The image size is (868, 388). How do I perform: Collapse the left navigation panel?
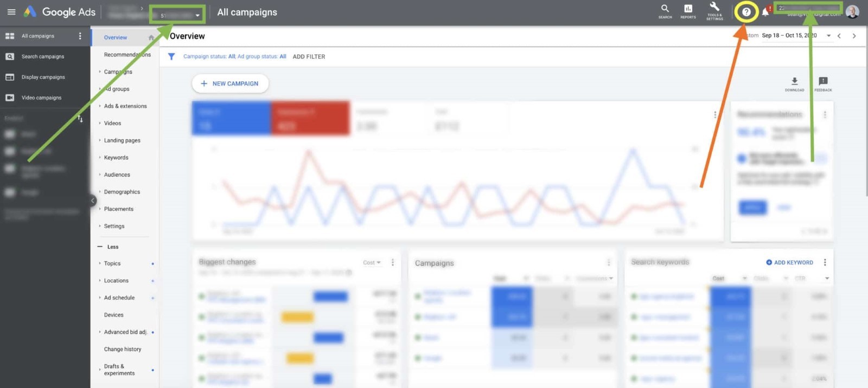[x=93, y=201]
